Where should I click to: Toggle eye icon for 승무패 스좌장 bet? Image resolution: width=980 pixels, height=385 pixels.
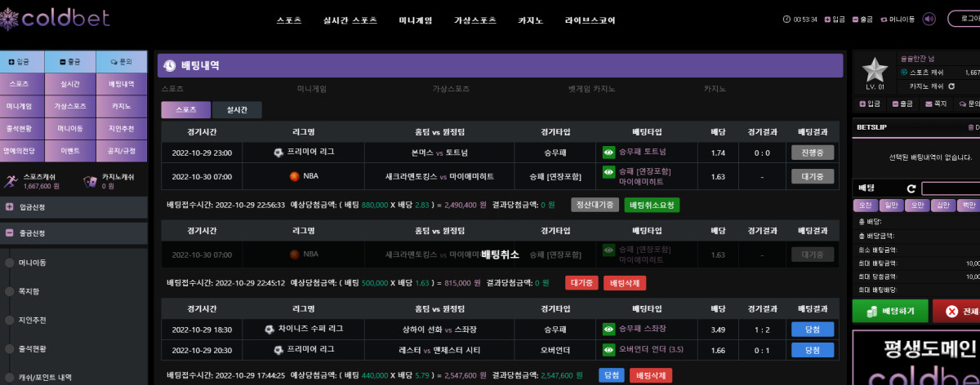(x=608, y=330)
